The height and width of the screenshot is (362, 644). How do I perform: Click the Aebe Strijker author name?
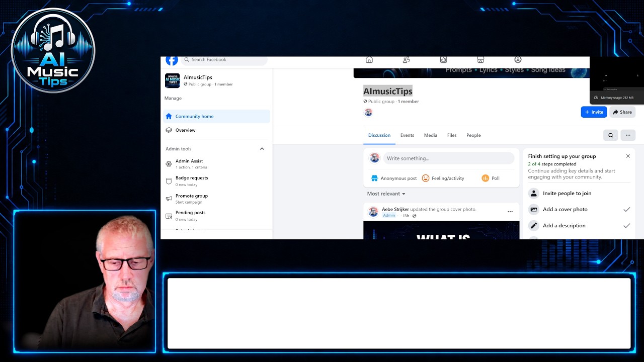(395, 209)
